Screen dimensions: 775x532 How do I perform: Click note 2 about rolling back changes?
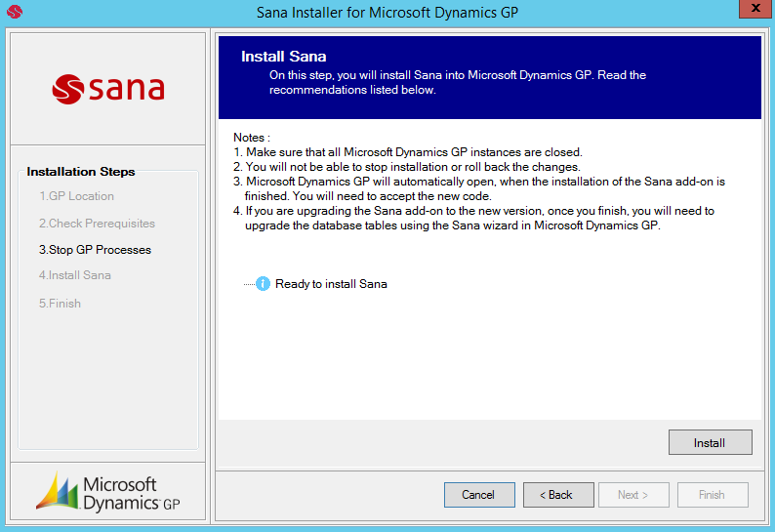click(407, 167)
